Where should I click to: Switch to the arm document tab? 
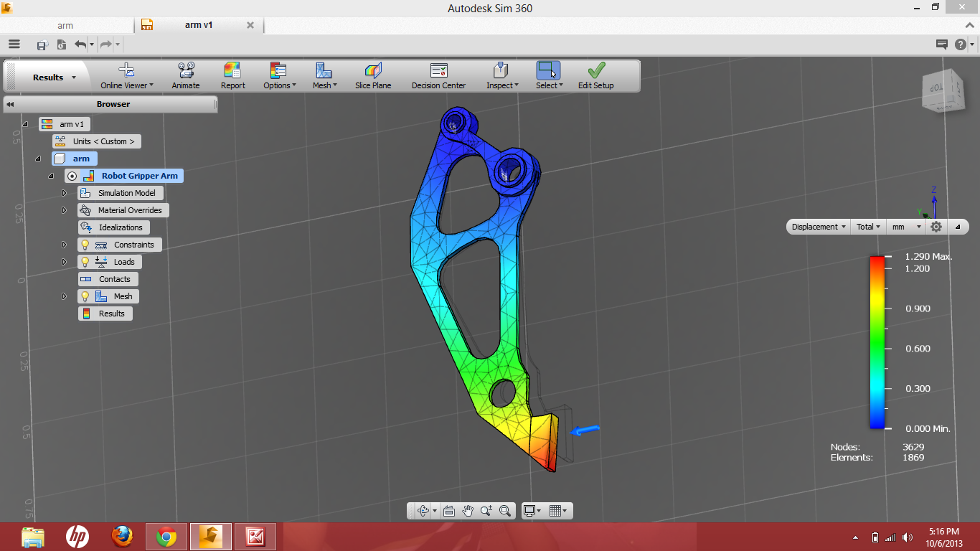click(x=66, y=25)
